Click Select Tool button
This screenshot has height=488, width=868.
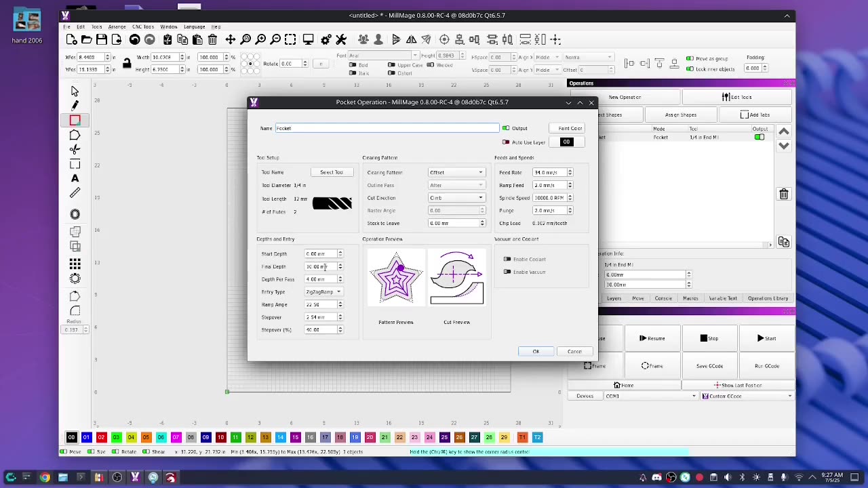click(332, 172)
